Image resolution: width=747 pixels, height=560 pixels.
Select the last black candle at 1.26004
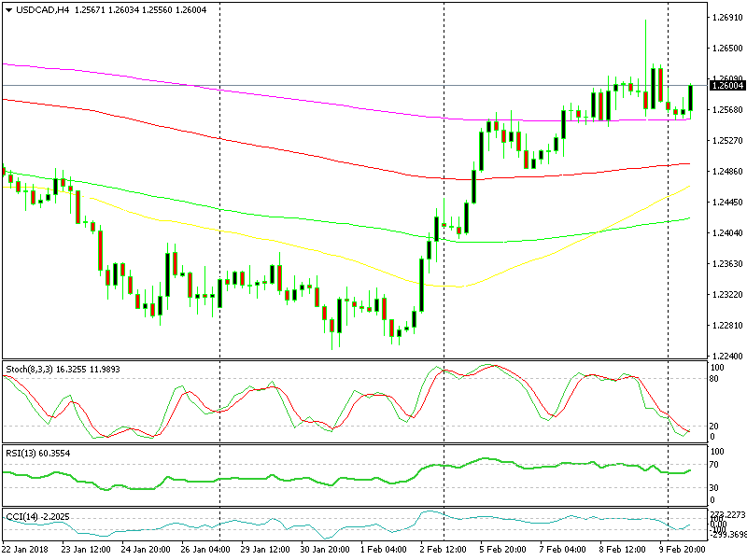pos(690,98)
